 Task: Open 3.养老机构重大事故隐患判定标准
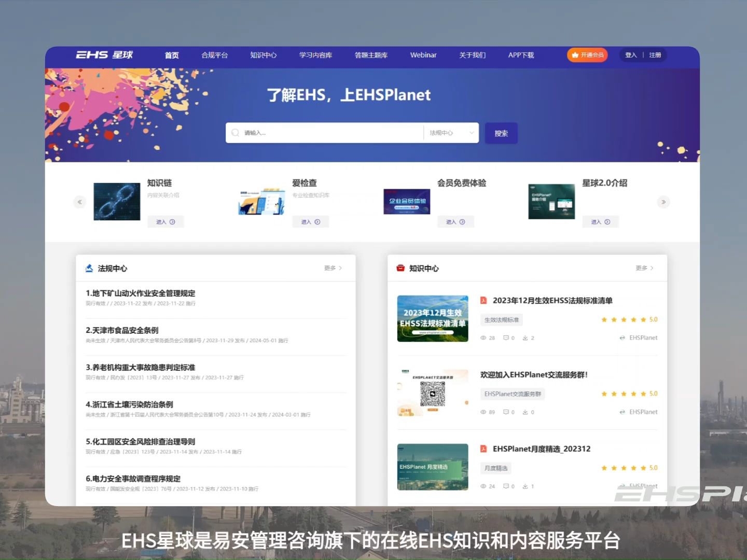141,368
